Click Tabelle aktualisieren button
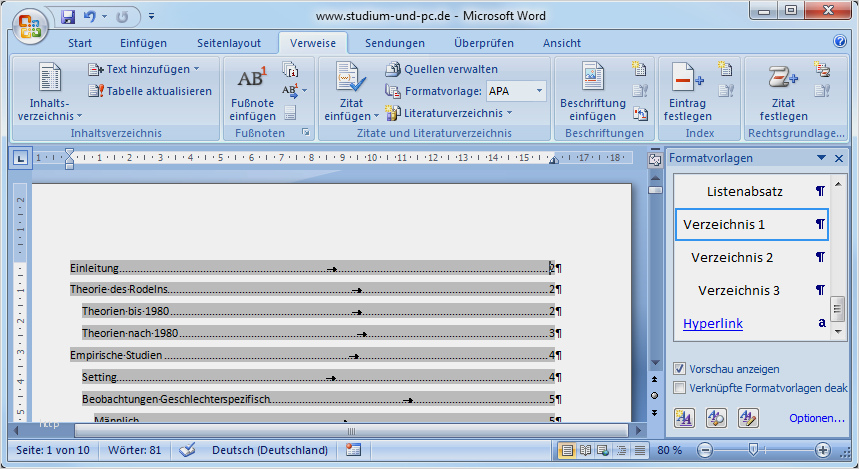The width and height of the screenshot is (859, 469). click(150, 91)
